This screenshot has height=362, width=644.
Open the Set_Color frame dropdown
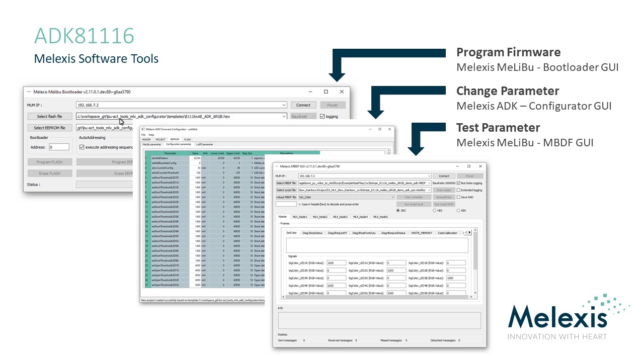pyautogui.click(x=393, y=197)
